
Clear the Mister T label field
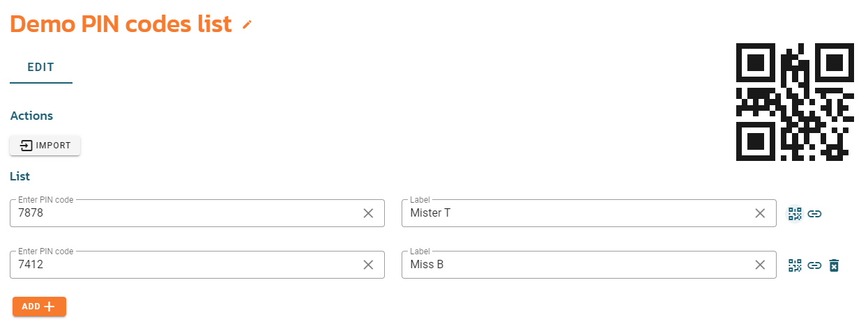pos(761,213)
